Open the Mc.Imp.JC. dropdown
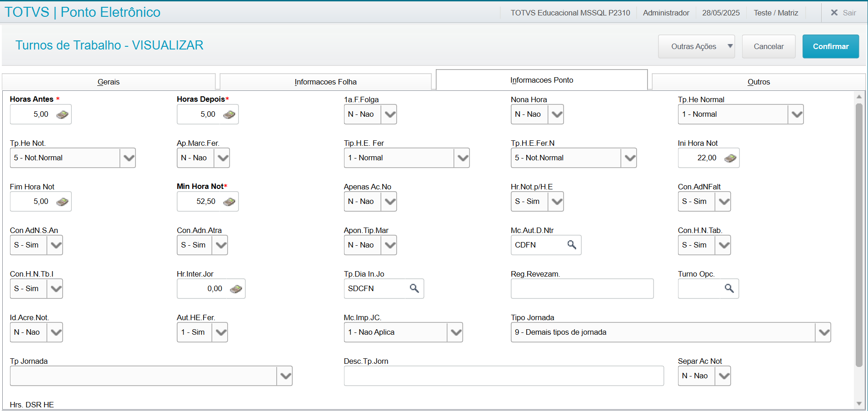868x411 pixels. [455, 332]
